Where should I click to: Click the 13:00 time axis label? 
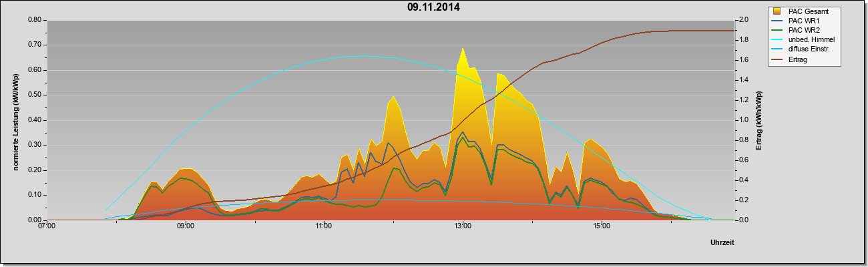pos(462,227)
